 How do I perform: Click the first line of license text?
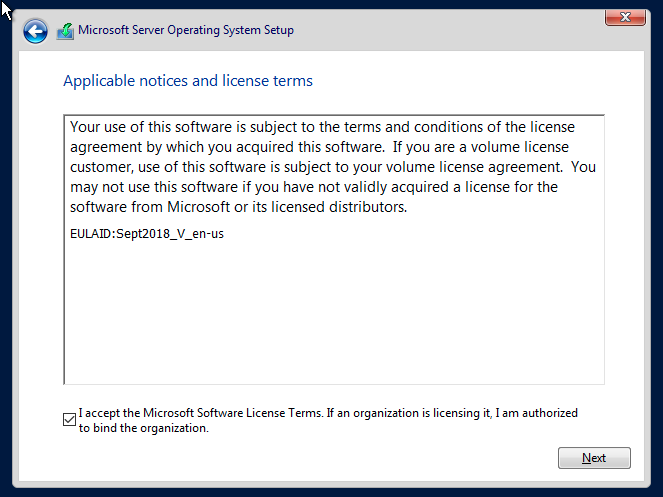[322, 127]
